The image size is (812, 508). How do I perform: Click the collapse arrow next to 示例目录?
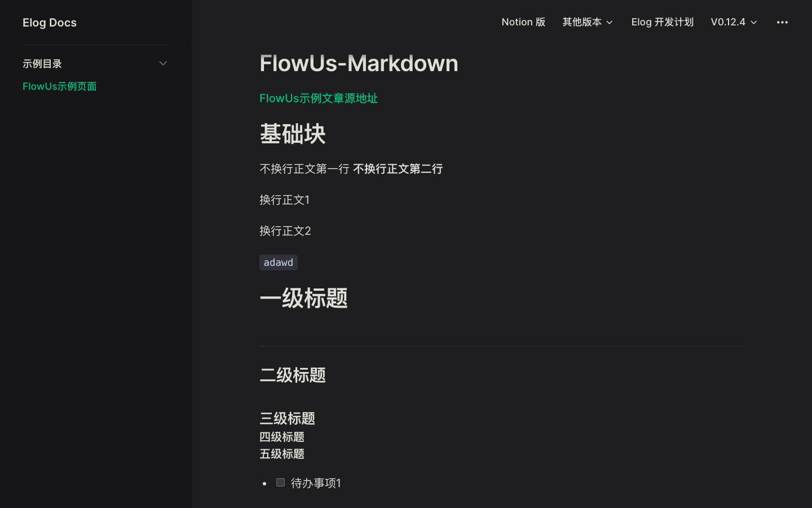click(x=163, y=63)
